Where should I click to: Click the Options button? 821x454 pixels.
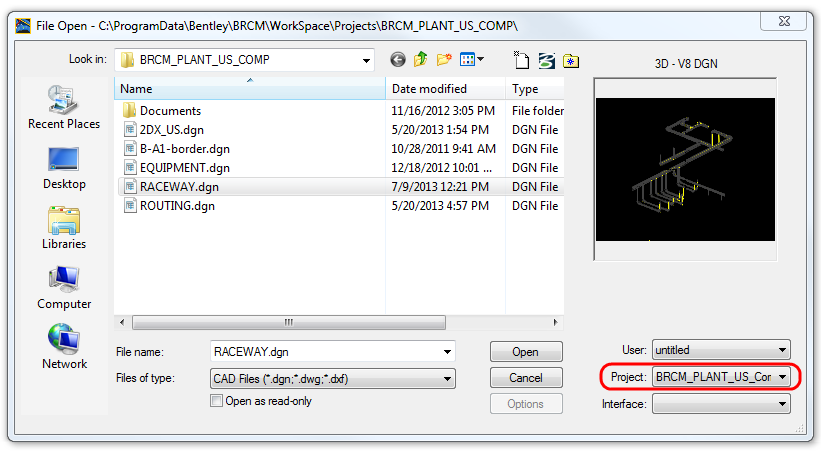point(526,404)
